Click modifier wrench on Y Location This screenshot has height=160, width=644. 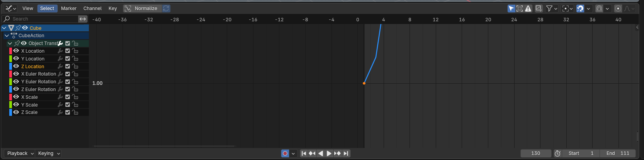[60, 58]
